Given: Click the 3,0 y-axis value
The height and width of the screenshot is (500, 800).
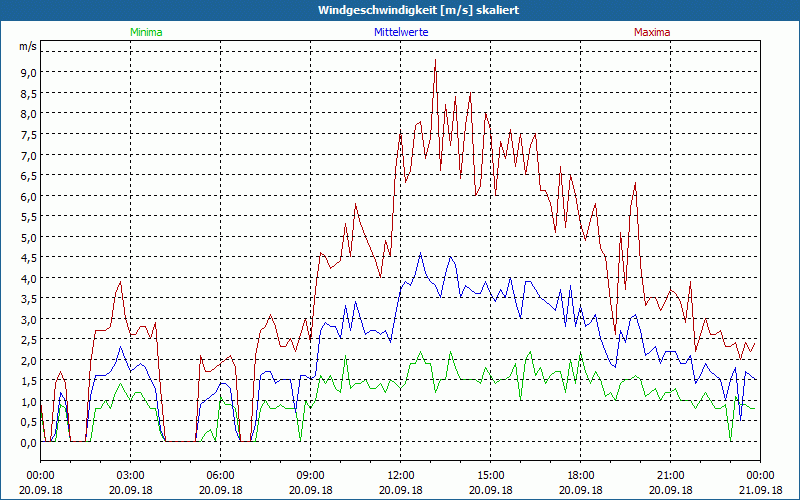Looking at the screenshot, I should [29, 319].
